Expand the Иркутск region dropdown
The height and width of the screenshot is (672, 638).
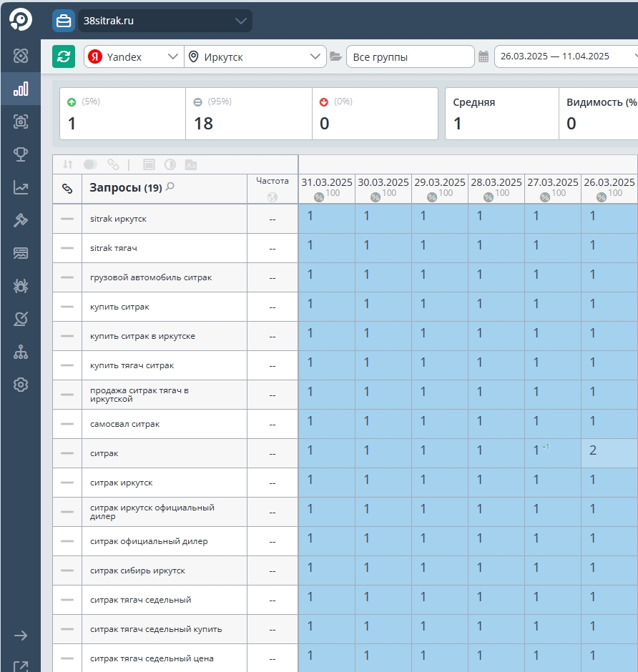pos(255,56)
